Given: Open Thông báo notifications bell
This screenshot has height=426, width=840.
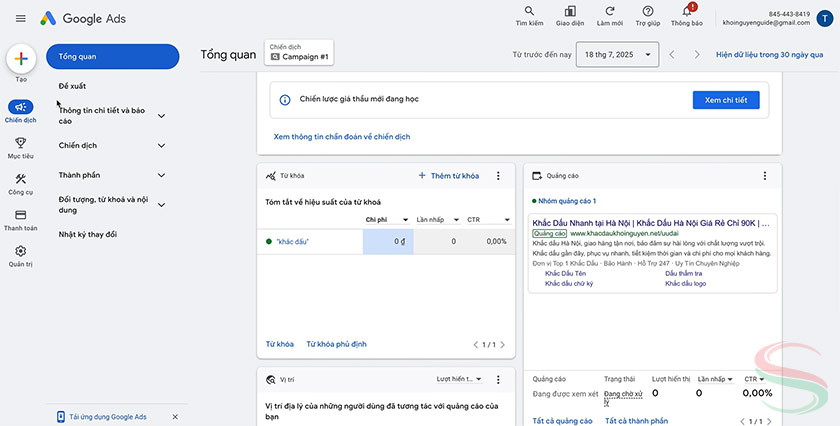Looking at the screenshot, I should coord(687,13).
